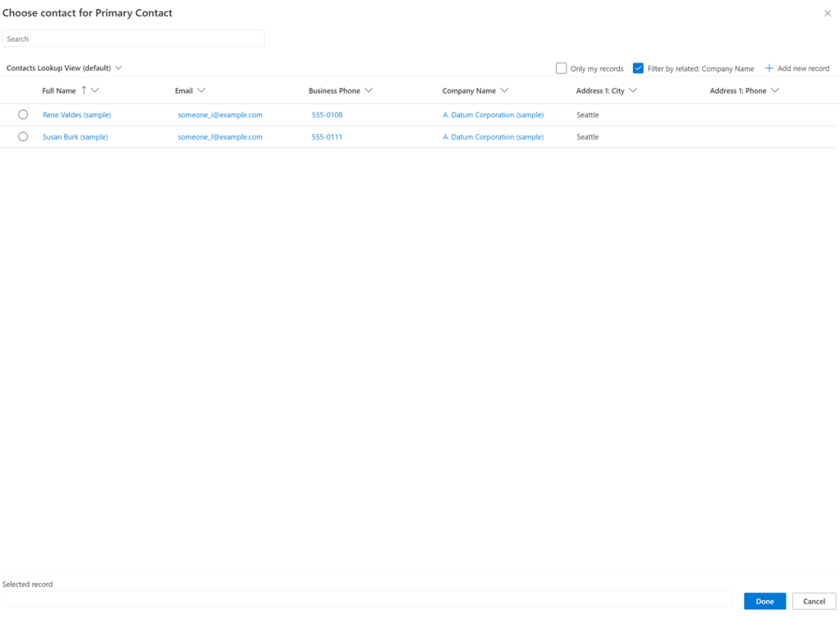The height and width of the screenshot is (619, 840).
Task: Click the 555-0108 phone number link
Action: tap(327, 115)
